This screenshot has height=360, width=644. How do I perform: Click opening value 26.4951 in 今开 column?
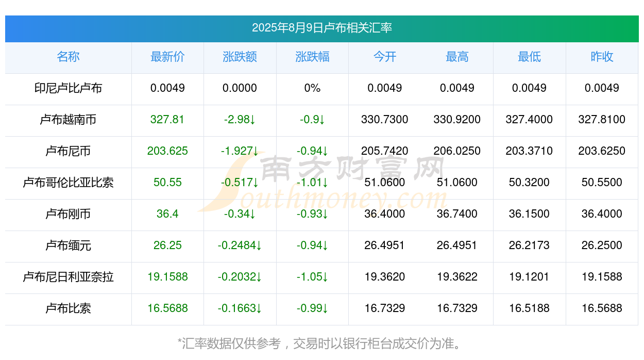click(385, 246)
